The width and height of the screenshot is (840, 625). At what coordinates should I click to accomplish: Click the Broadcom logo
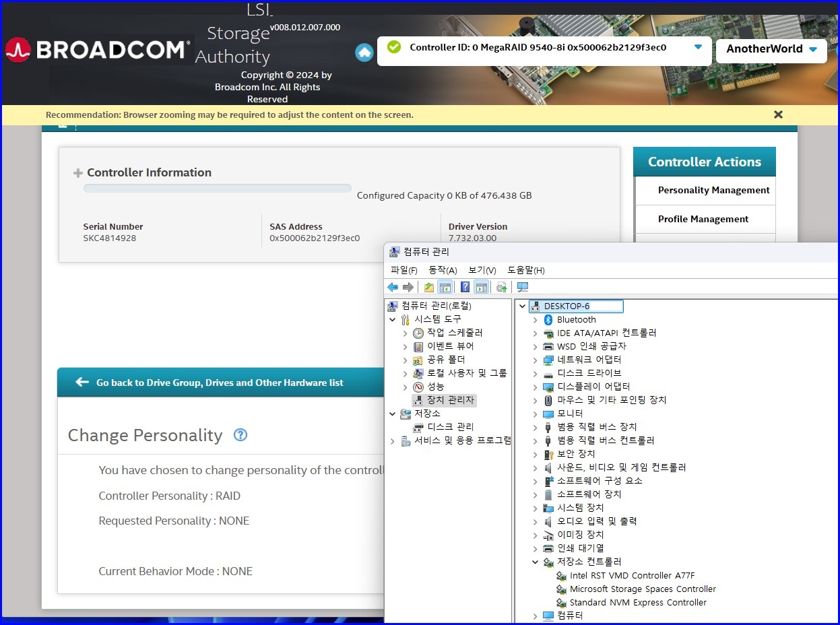pos(98,50)
